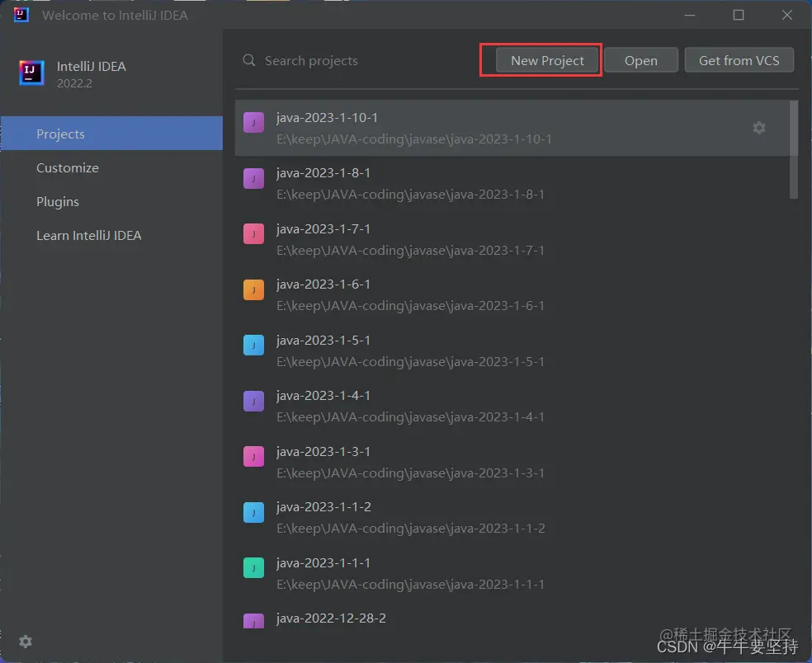Click the Open button

640,60
